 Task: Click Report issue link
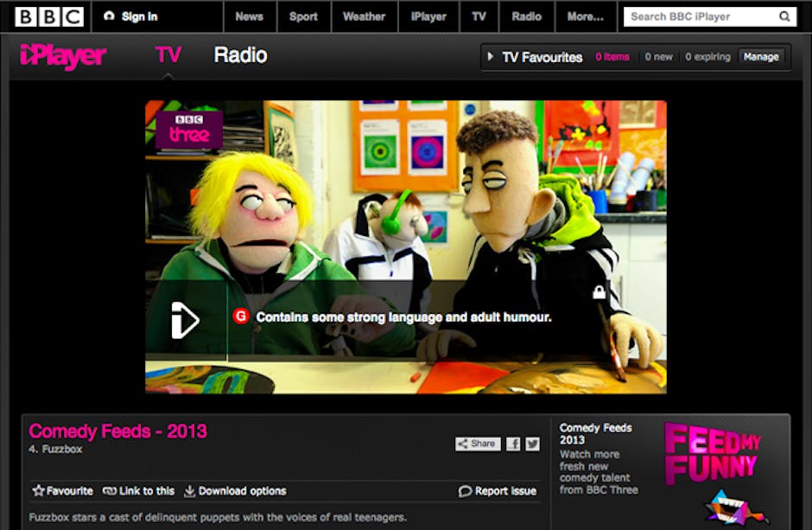click(498, 491)
